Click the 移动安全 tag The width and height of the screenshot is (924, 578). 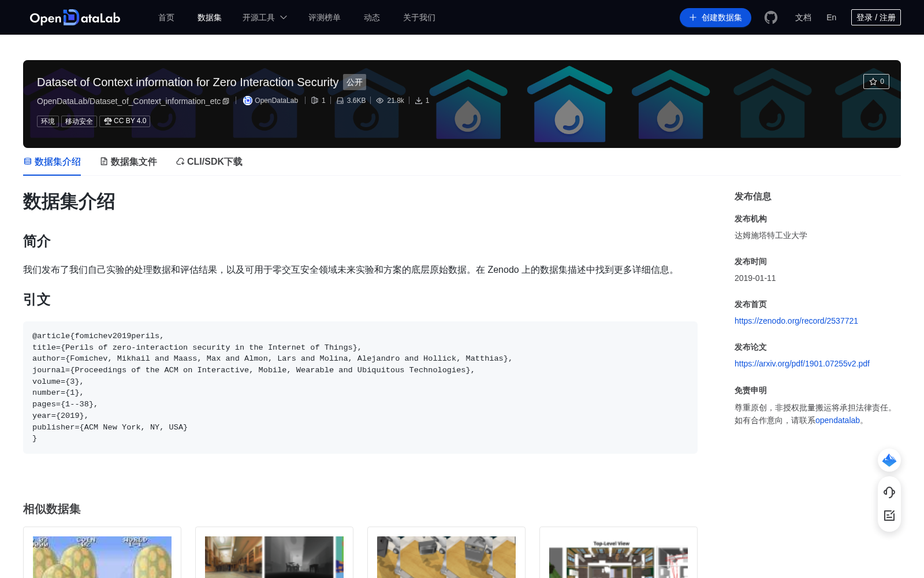click(79, 121)
